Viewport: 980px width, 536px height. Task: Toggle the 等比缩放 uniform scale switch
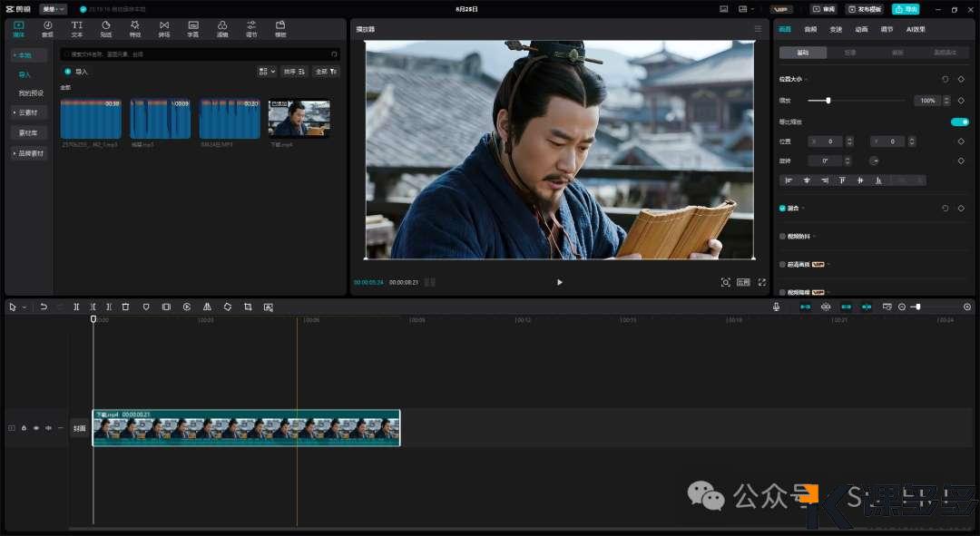tap(959, 122)
